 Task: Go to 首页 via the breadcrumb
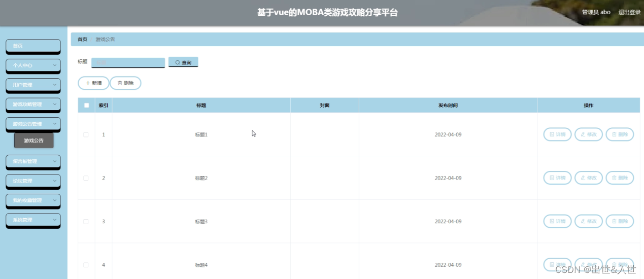tap(82, 39)
